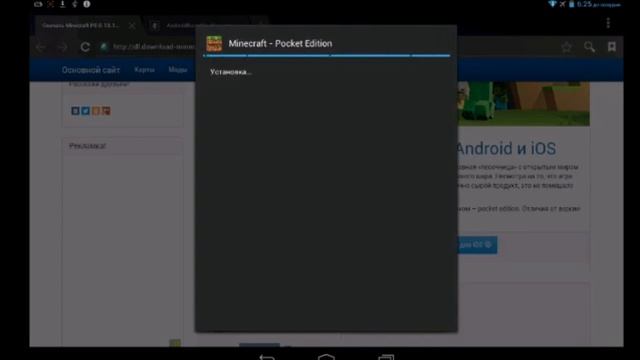Click the Minecraft app icon in dialog
Viewport: 640px width, 360px height.
tap(214, 44)
